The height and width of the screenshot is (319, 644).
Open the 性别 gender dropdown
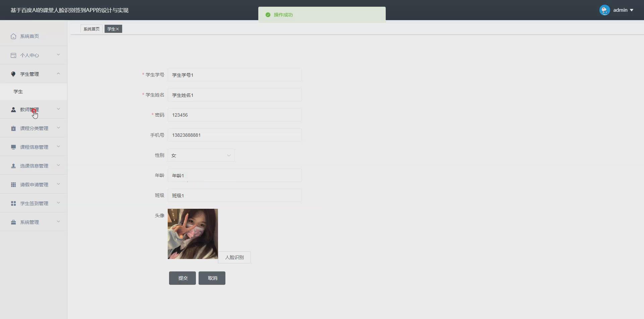tap(201, 155)
